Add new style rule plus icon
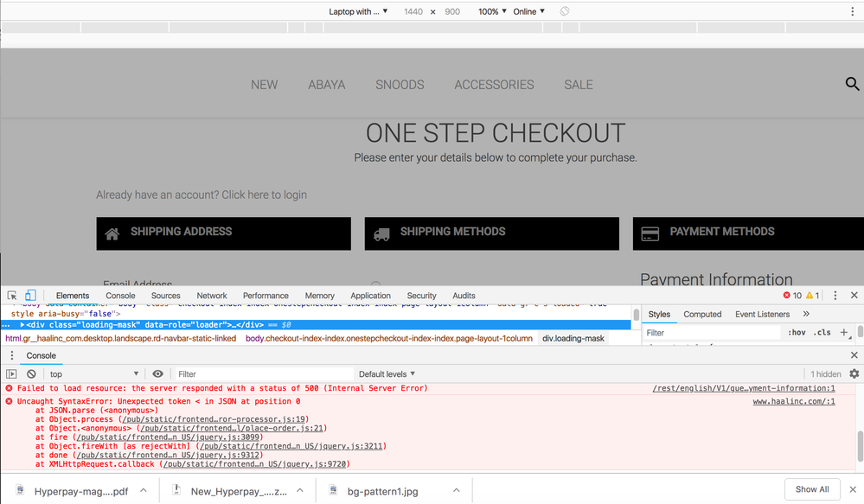Image resolution: width=864 pixels, height=504 pixels. (844, 333)
